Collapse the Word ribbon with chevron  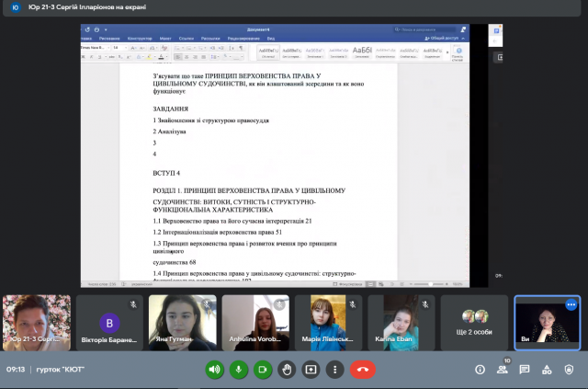(x=463, y=39)
